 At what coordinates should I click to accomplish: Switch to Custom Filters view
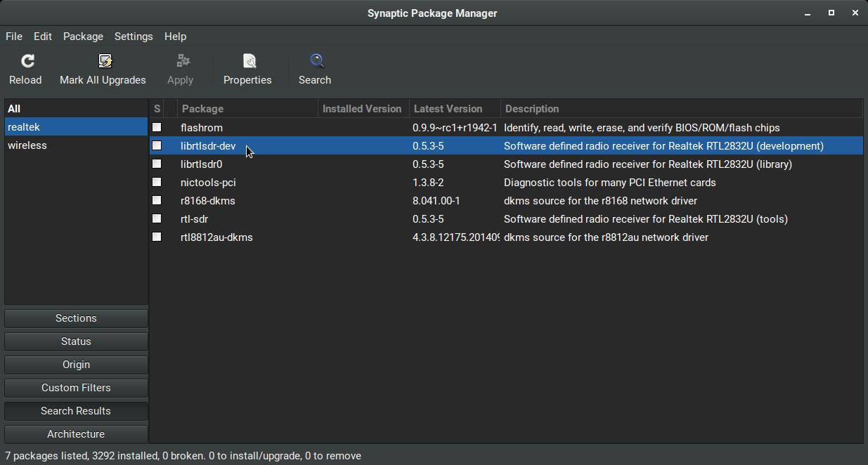click(x=76, y=388)
